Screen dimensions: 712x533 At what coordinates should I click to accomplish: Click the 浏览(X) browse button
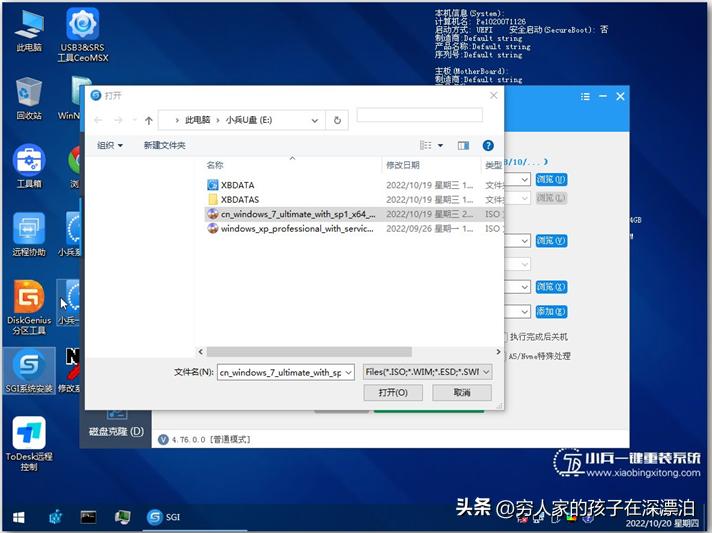coord(551,287)
